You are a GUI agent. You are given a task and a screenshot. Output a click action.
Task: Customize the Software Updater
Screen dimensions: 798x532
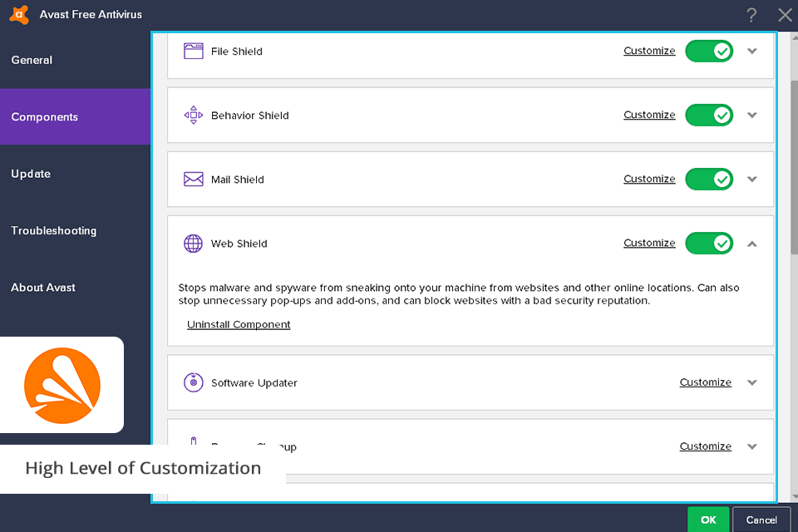coord(706,382)
